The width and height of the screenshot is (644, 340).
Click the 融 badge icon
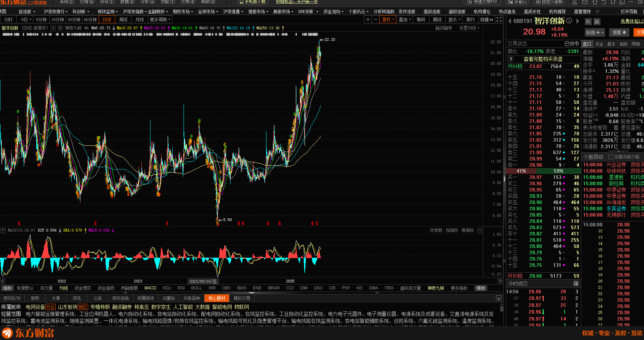click(597, 22)
